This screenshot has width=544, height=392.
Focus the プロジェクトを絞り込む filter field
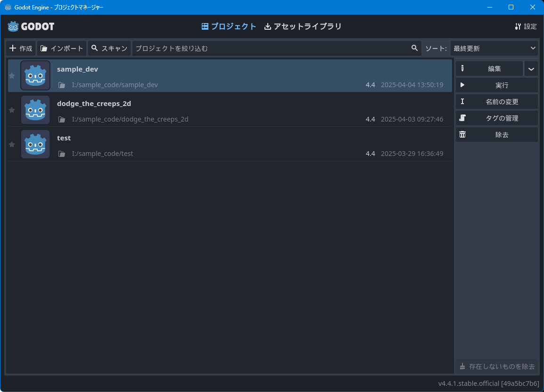click(277, 48)
